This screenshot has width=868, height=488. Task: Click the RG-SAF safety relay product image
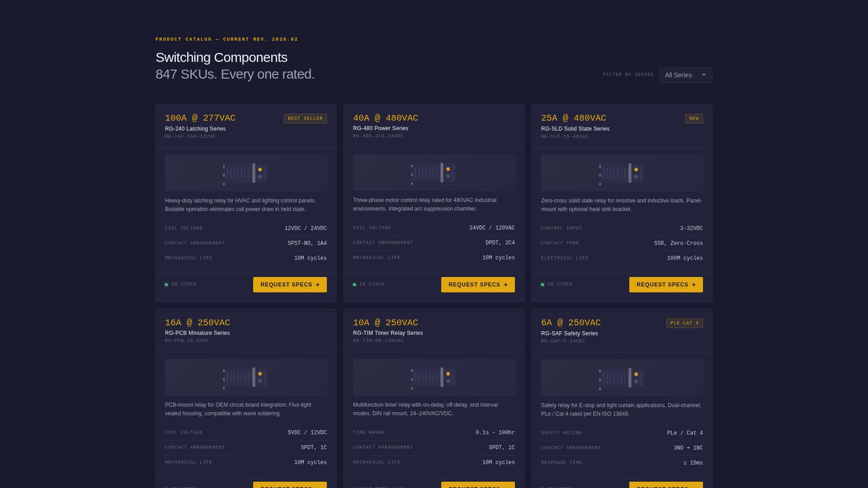click(622, 377)
